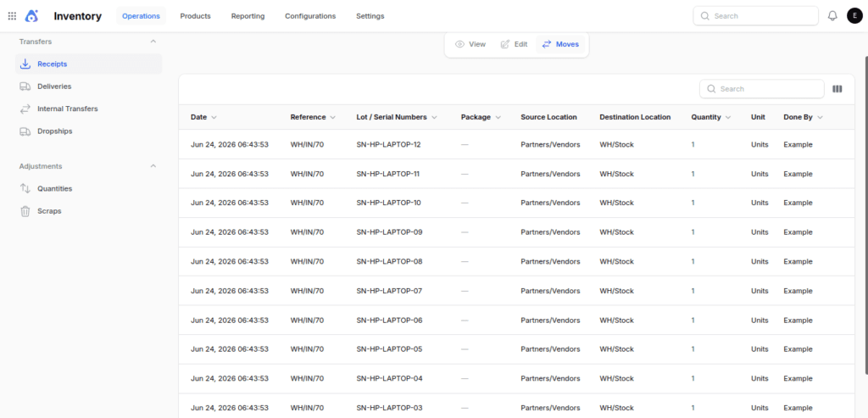
Task: Open the Package column sort chevron
Action: (498, 117)
